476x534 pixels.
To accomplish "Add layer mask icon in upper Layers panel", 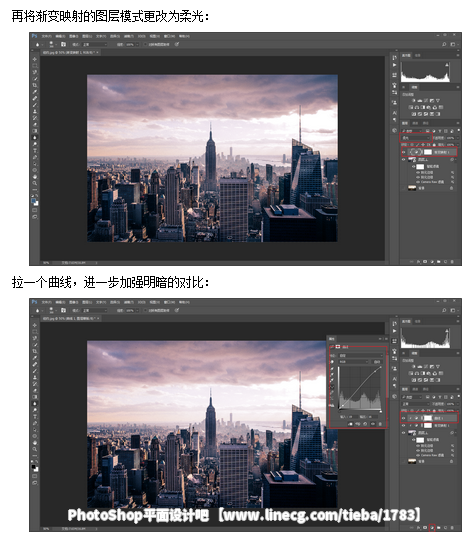I will click(x=425, y=262).
